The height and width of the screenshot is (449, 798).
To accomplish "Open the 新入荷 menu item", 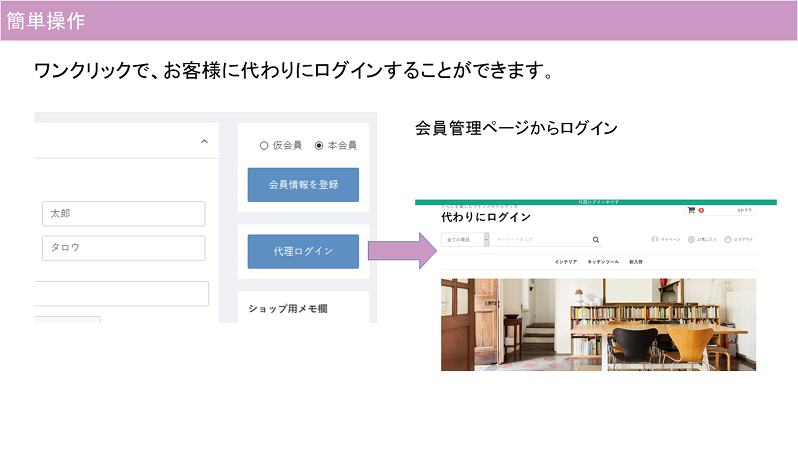I will 636,262.
